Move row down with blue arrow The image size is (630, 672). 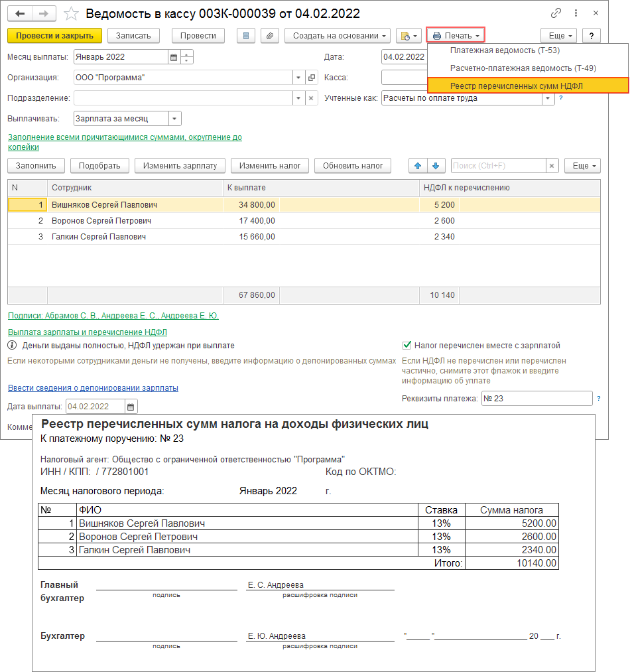435,165
